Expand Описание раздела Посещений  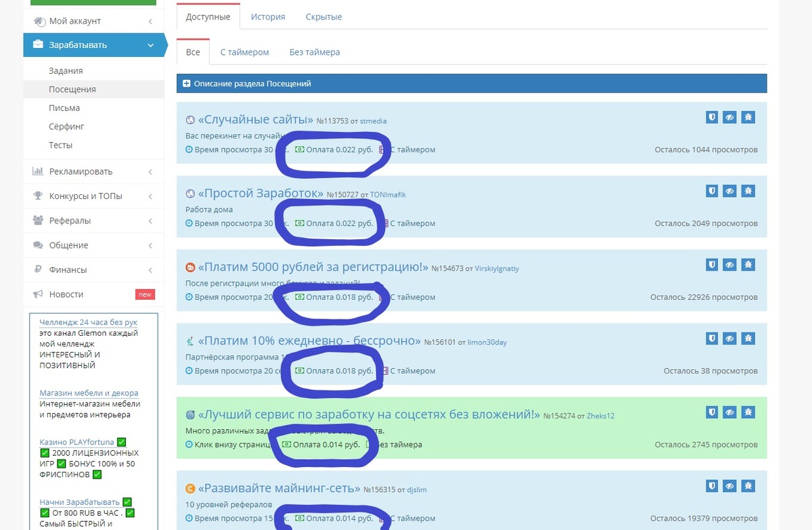[186, 84]
